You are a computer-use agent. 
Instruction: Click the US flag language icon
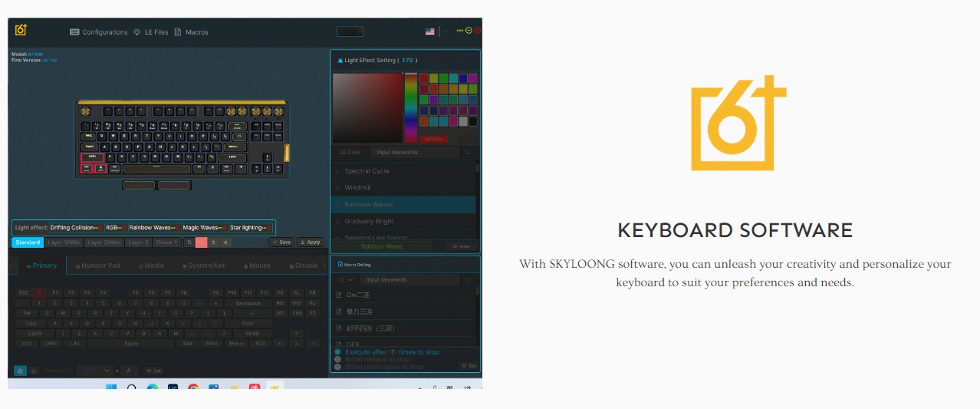(x=430, y=31)
